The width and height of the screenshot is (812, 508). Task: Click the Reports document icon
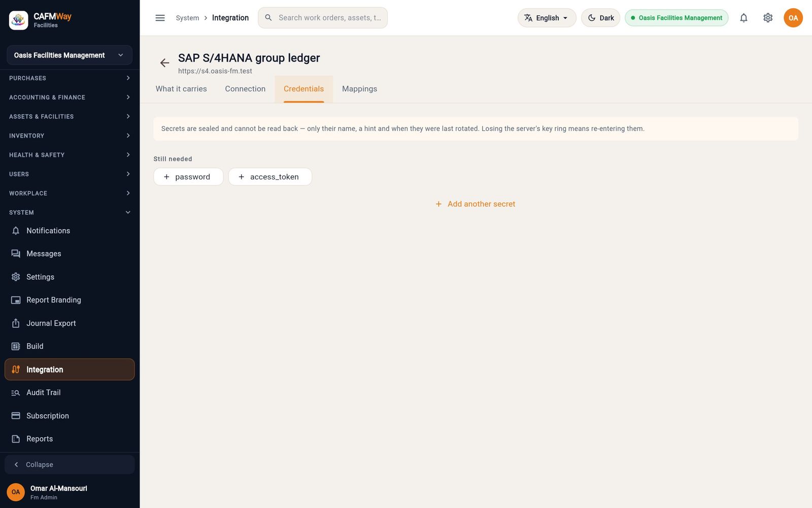pyautogui.click(x=16, y=439)
